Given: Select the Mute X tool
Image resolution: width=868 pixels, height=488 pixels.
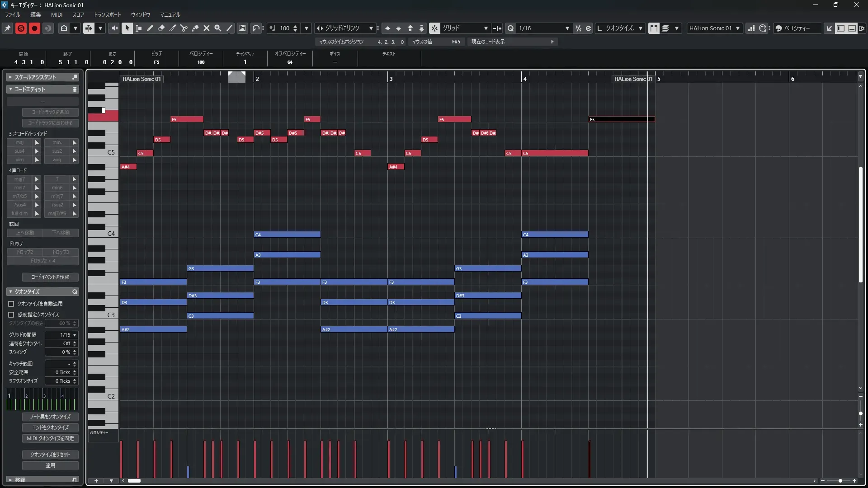Looking at the screenshot, I should click(x=206, y=28).
